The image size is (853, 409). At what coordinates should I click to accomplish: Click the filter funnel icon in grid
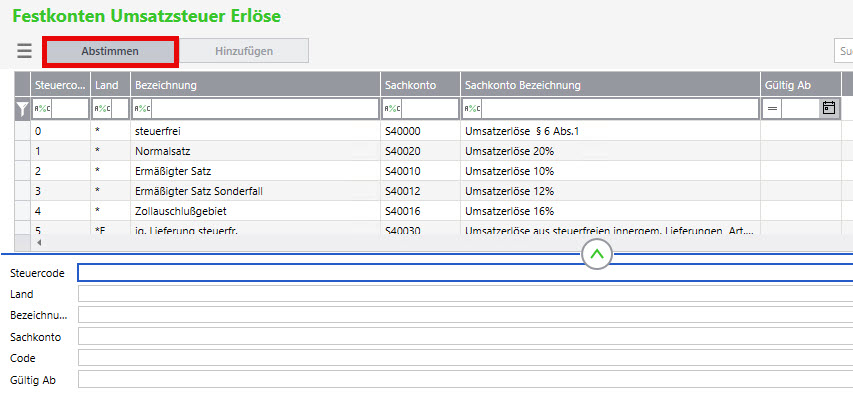(22, 109)
